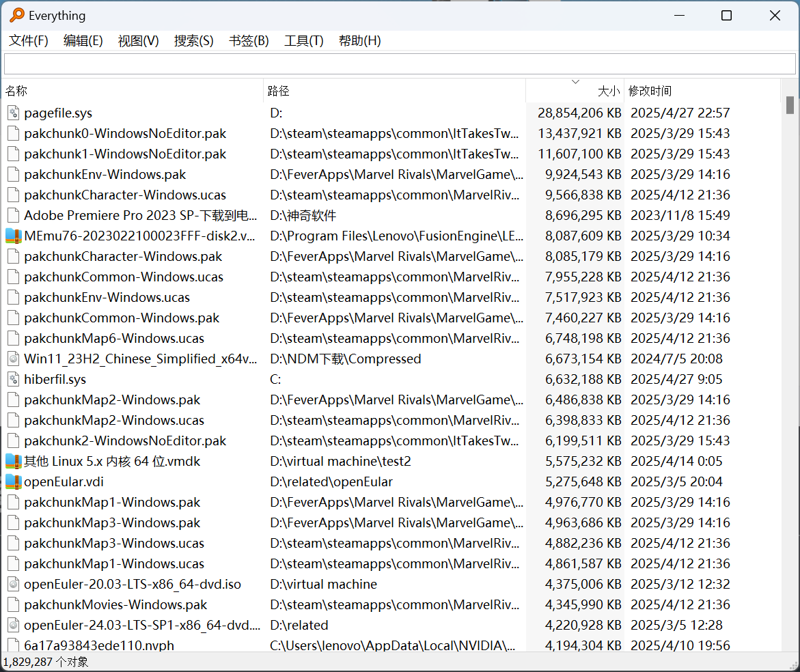The height and width of the screenshot is (672, 800).
Task: Select the Adobe Premiere Pro 2023 file row
Action: 140,215
